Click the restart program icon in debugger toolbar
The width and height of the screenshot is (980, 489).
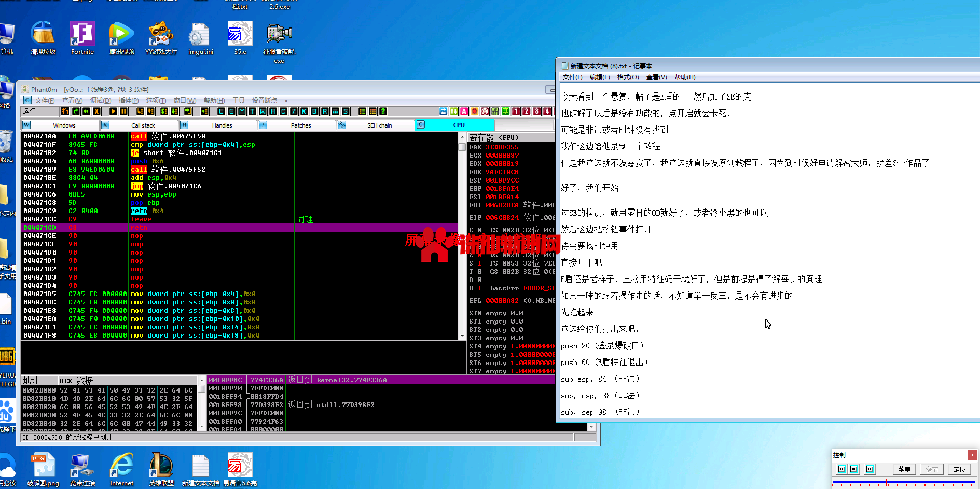(76, 111)
